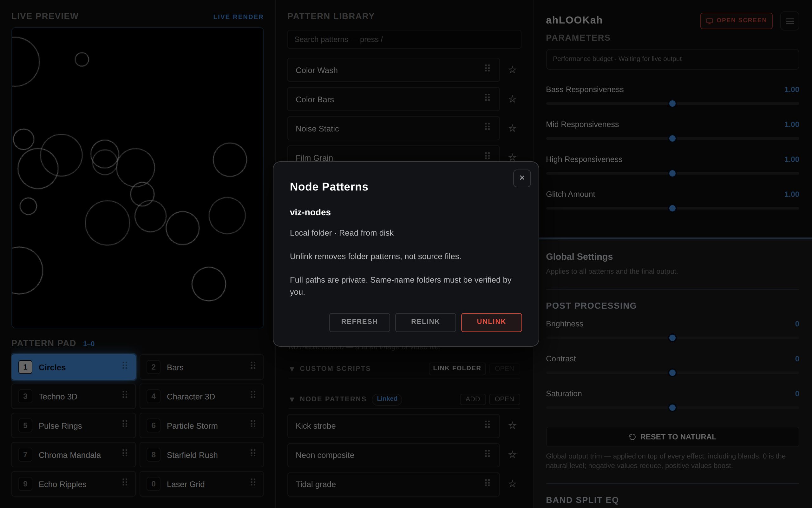812x508 pixels.
Task: Click the drag handle on Character 3D pad
Action: point(253,394)
